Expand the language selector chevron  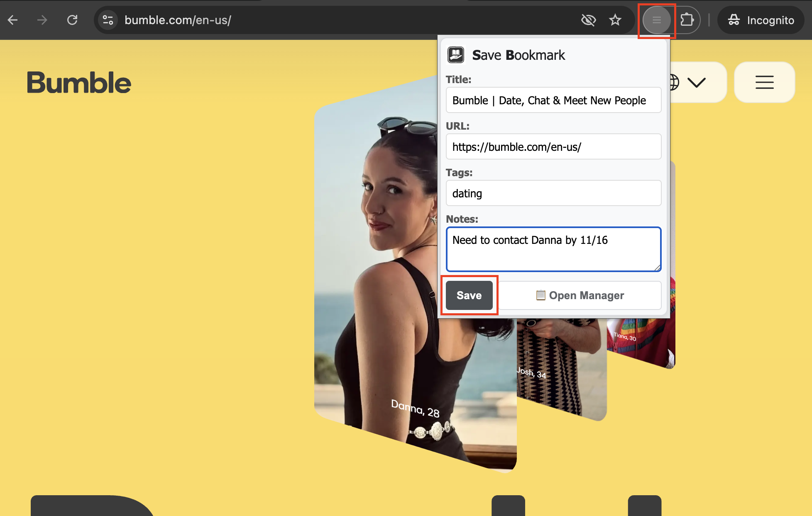pyautogui.click(x=697, y=82)
